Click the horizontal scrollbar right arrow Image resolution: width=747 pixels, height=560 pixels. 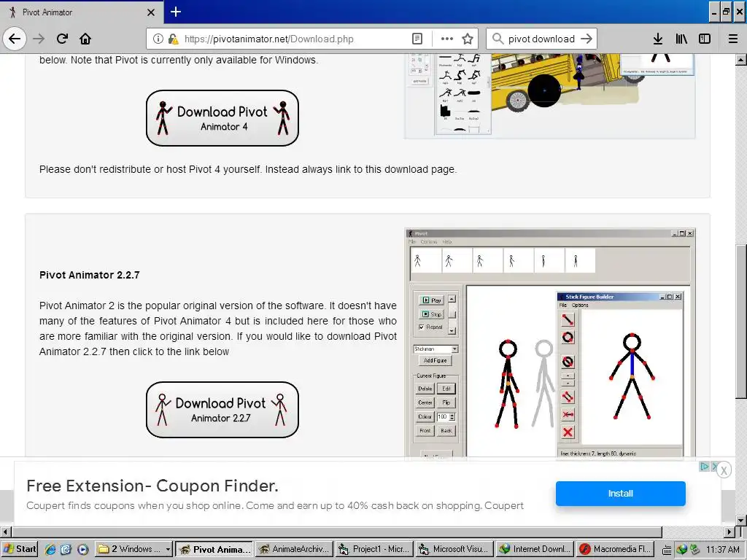click(x=729, y=532)
